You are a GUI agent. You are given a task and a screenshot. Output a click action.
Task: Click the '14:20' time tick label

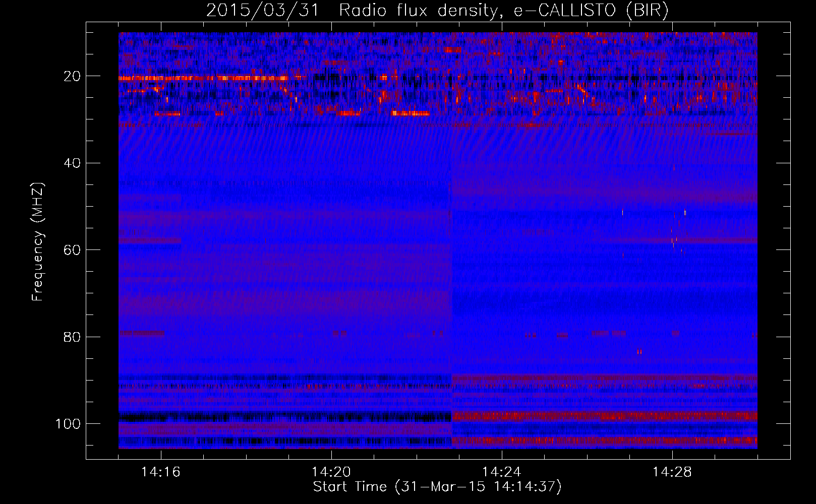[x=331, y=472]
